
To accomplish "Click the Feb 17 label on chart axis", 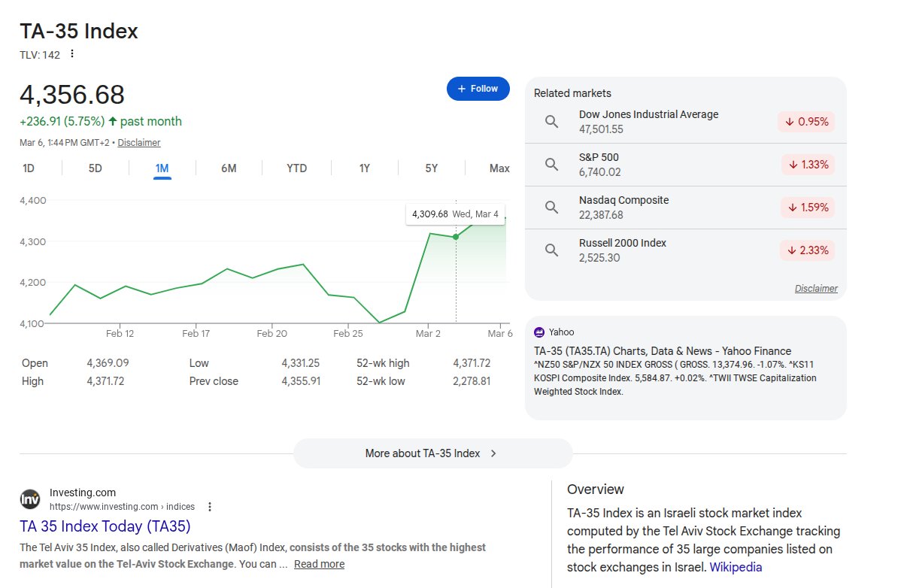I will [x=196, y=333].
